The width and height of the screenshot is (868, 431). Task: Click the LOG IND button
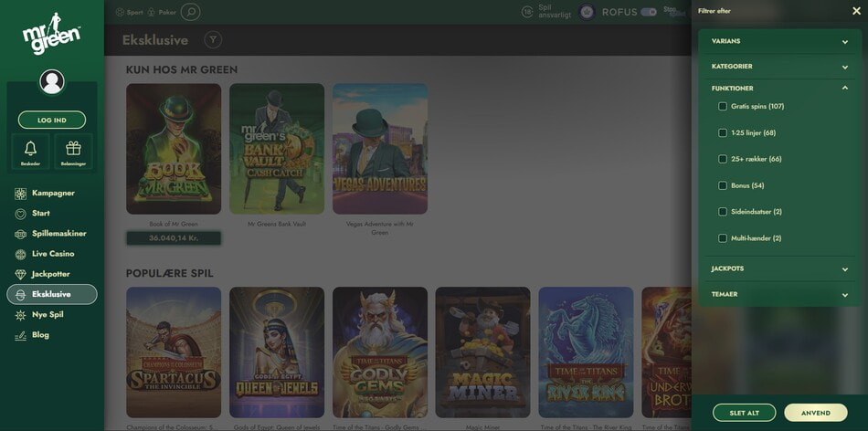click(x=52, y=120)
